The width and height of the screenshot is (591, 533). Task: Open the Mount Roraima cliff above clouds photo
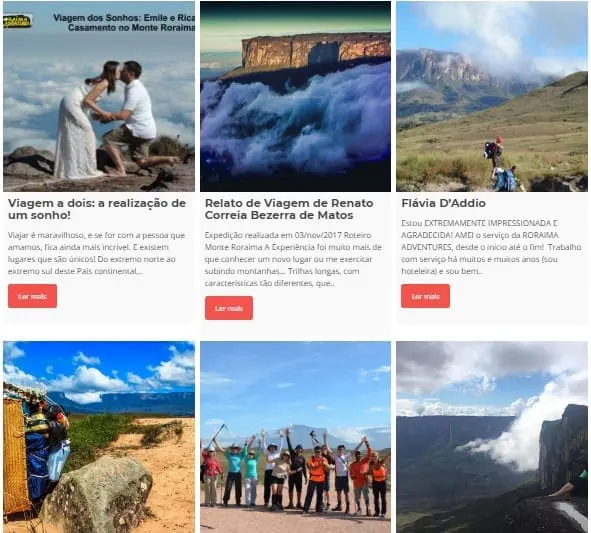coord(296,96)
